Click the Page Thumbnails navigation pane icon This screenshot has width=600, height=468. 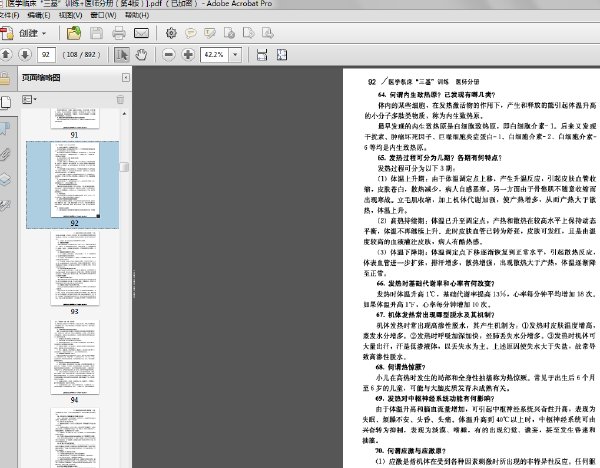[6, 103]
